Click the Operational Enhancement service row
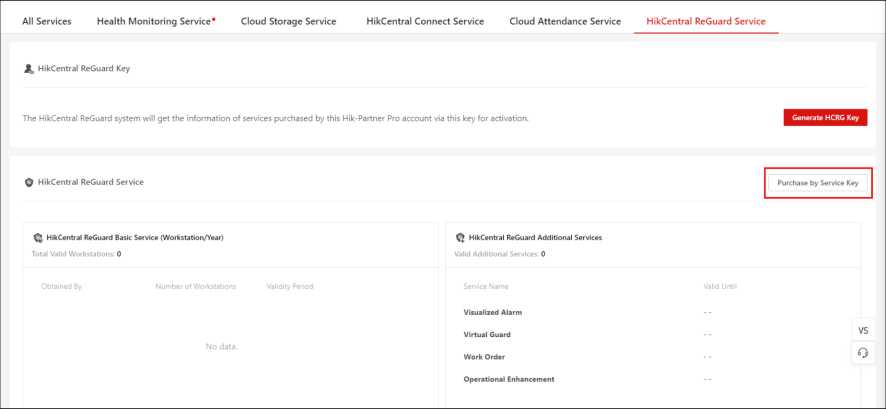Screen dimensions: 886x409 [x=509, y=379]
